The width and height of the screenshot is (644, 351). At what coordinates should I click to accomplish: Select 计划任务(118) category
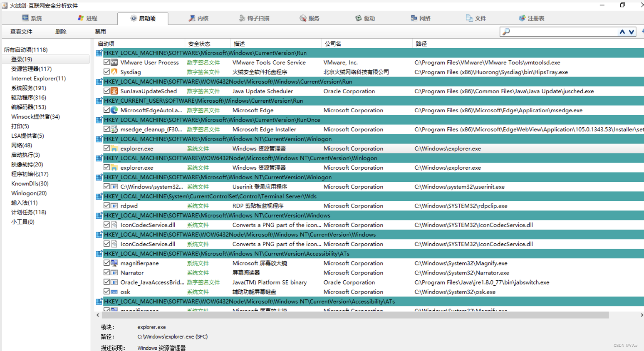click(29, 213)
